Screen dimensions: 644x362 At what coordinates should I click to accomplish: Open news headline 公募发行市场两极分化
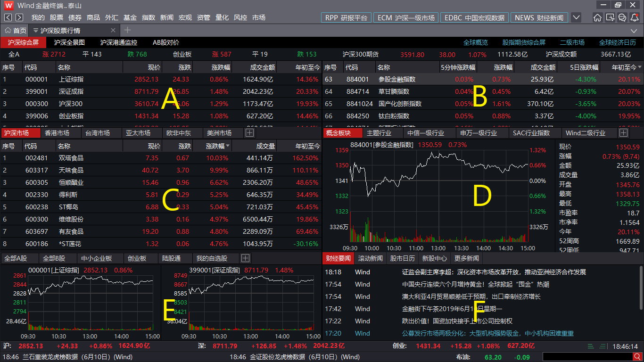[487, 333]
